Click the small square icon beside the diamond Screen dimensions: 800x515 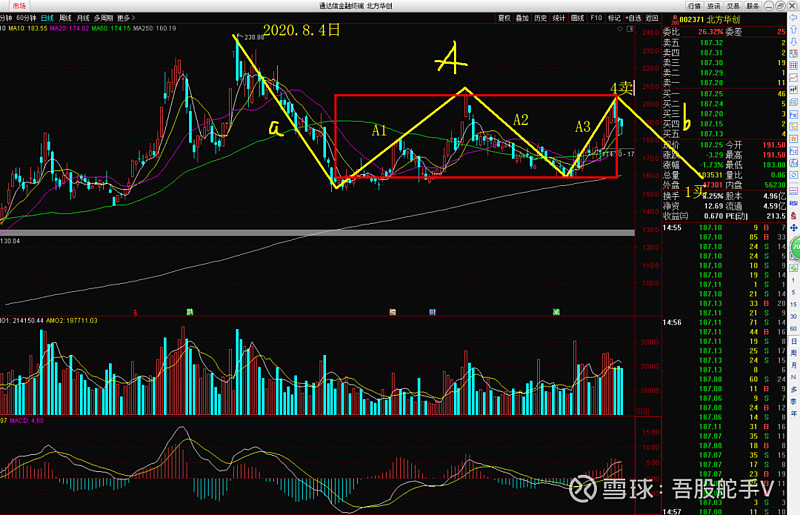coord(630,29)
